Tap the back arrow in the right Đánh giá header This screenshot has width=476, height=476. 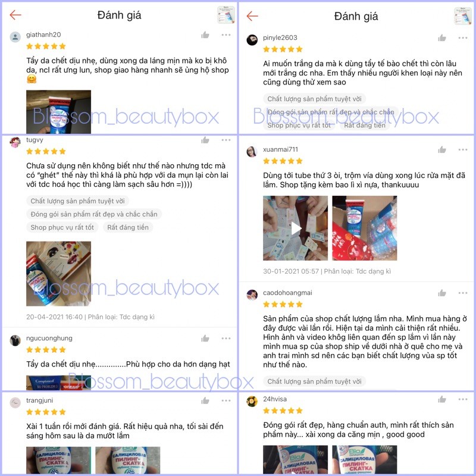coord(252,16)
